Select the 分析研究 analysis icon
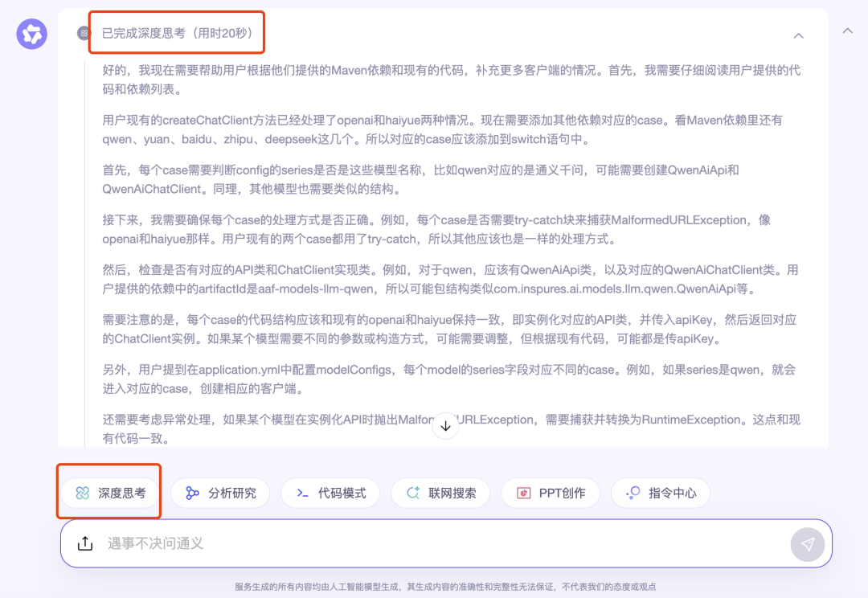The image size is (868, 598). tap(193, 493)
